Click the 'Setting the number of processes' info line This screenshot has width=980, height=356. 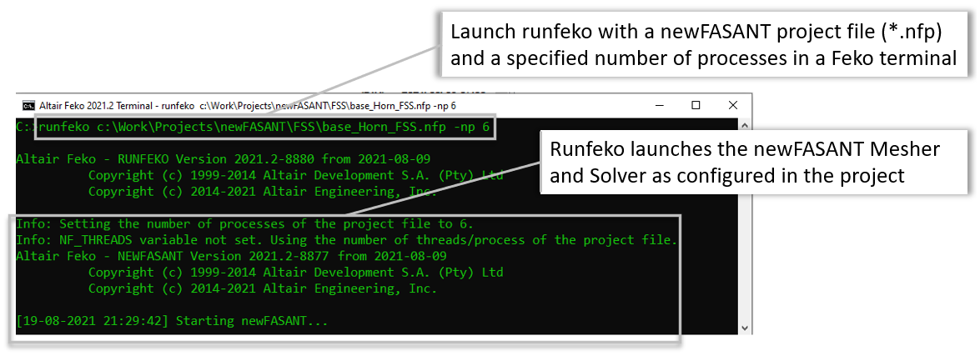pos(244,223)
